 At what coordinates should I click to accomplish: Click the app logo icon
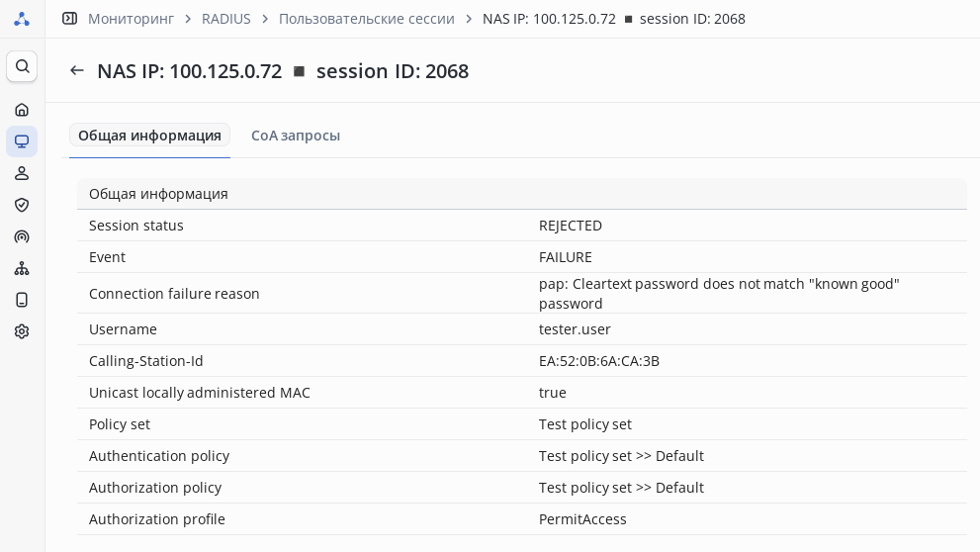[x=22, y=18]
